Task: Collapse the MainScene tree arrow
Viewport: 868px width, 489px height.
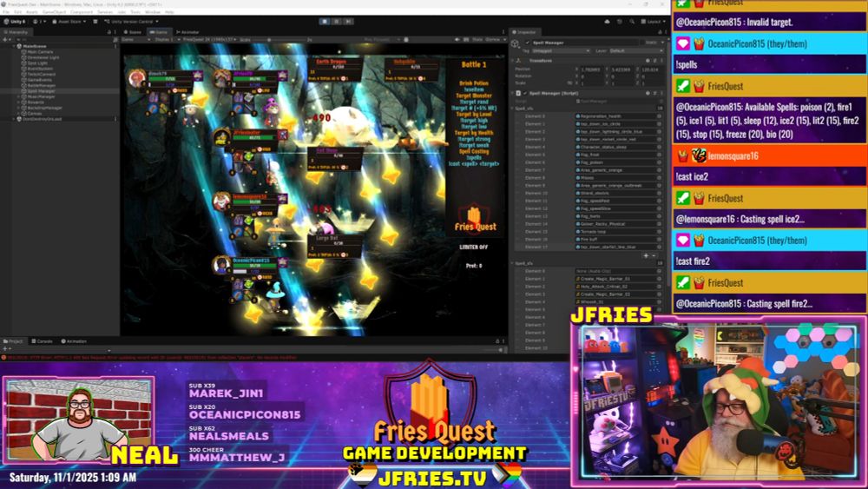Action: tap(15, 46)
